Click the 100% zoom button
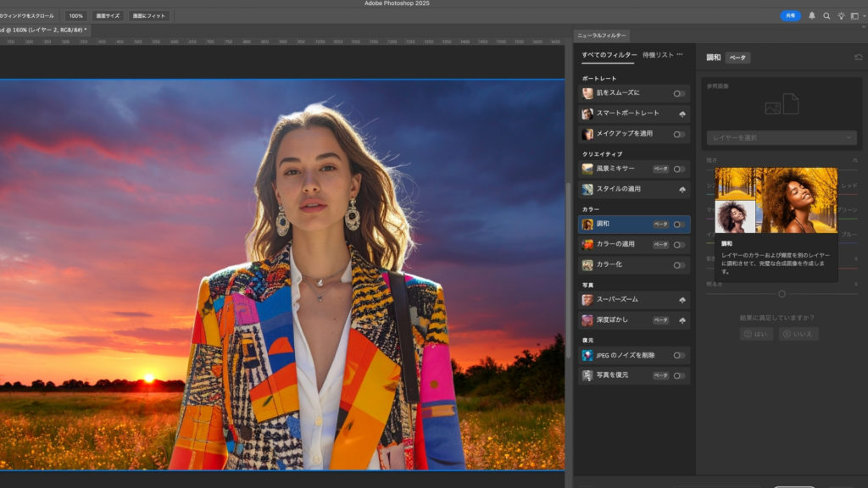The width and height of the screenshot is (868, 488). click(76, 16)
